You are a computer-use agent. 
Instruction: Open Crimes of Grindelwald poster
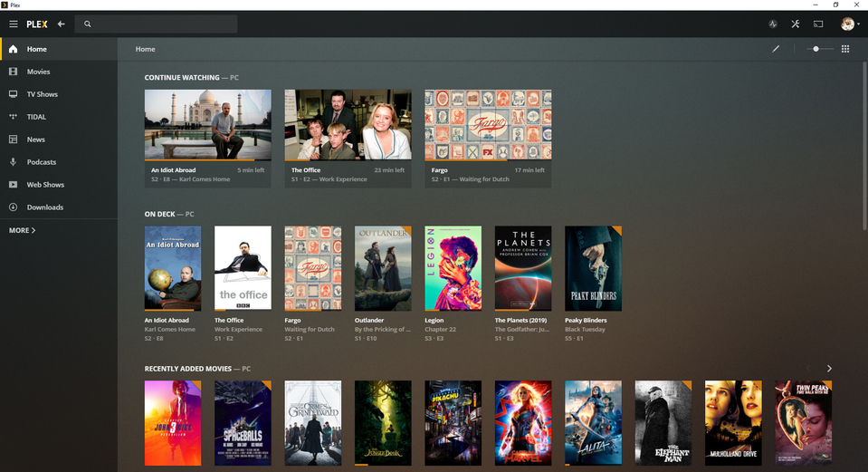313,423
